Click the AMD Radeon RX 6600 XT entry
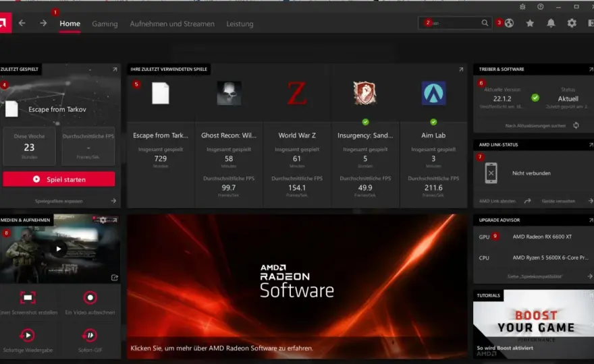The width and height of the screenshot is (594, 364). click(542, 237)
